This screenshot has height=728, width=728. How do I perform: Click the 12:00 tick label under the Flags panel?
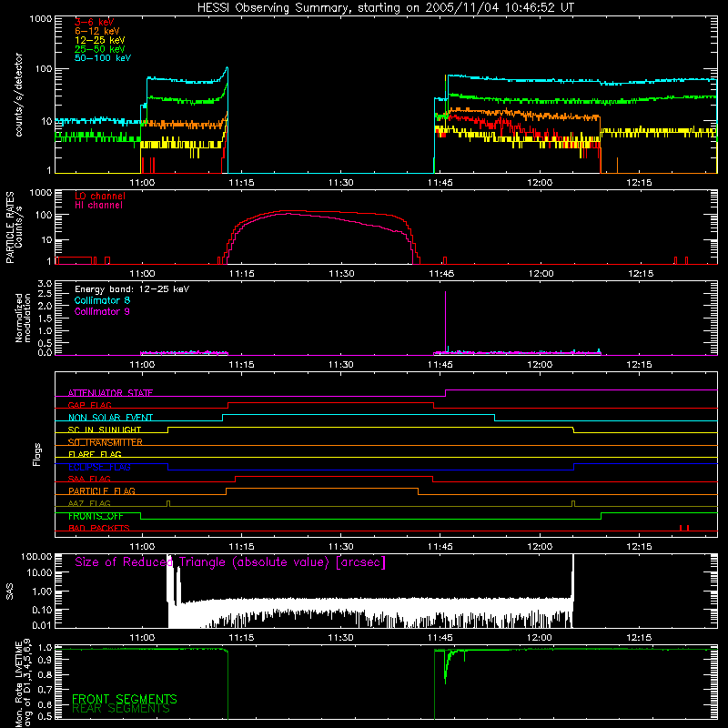pyautogui.click(x=540, y=546)
